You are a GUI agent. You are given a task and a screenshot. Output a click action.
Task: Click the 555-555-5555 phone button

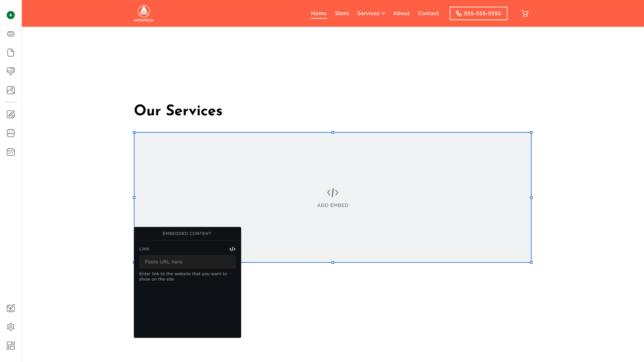(x=478, y=13)
